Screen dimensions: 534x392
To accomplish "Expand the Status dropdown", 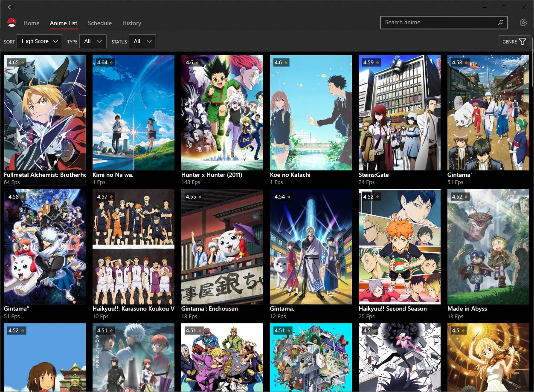I will tap(142, 41).
